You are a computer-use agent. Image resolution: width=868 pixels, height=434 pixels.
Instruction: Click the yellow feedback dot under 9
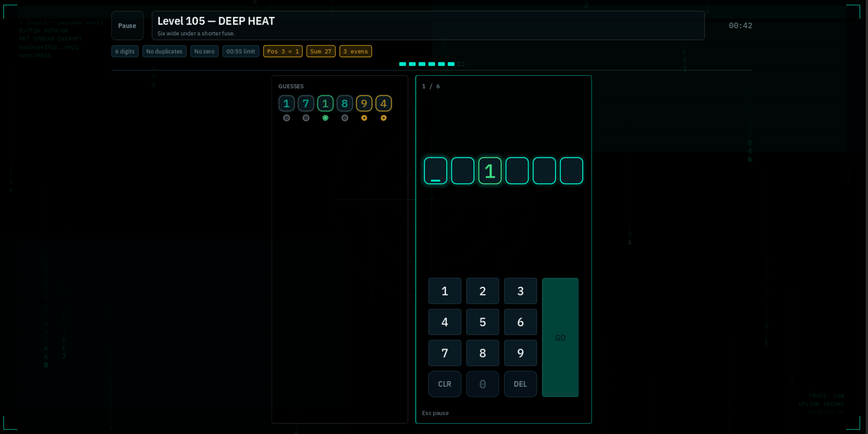click(364, 118)
